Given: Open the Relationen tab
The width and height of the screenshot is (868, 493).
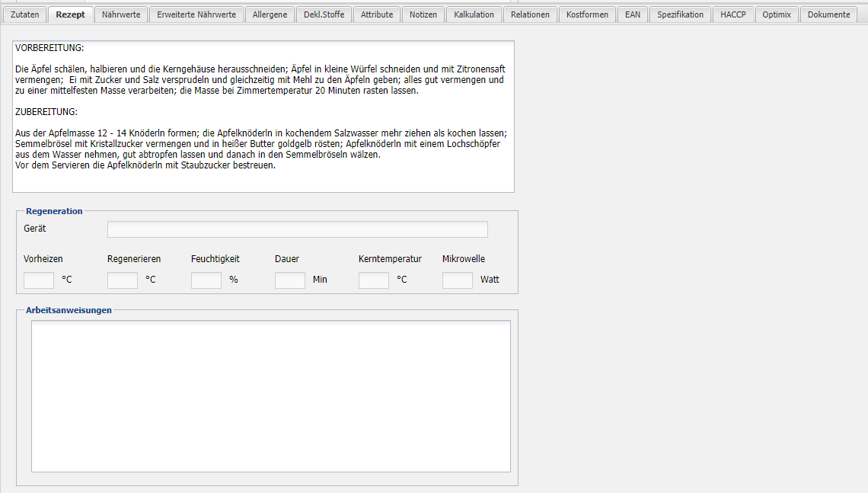Looking at the screenshot, I should 530,14.
